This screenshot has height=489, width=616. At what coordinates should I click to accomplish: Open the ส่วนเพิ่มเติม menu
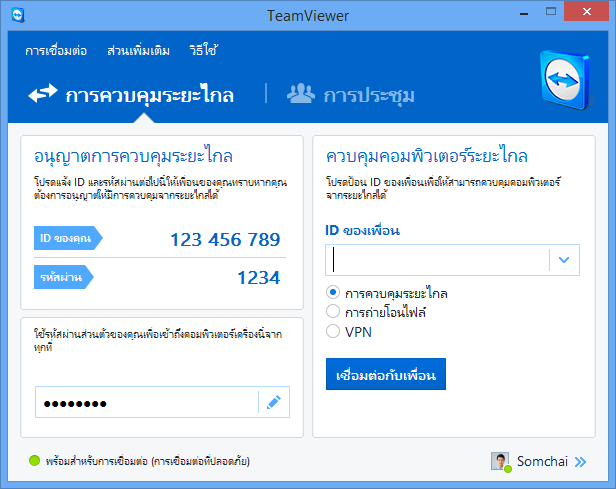click(x=138, y=51)
